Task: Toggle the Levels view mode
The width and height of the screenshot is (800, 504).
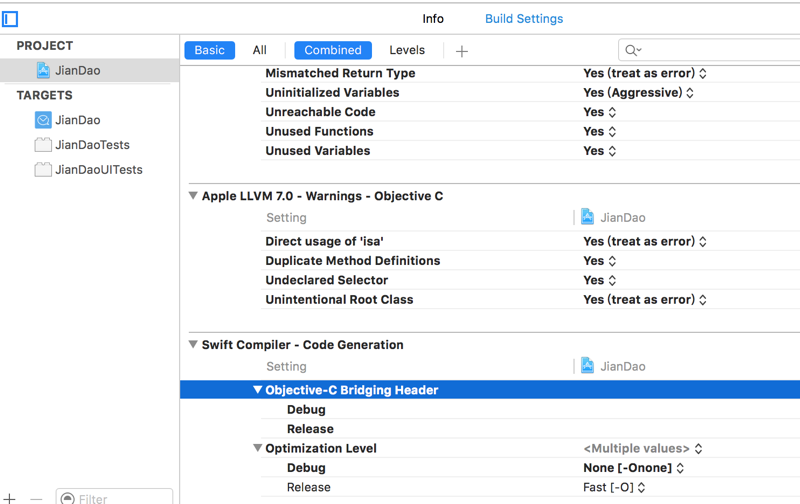Action: (407, 50)
